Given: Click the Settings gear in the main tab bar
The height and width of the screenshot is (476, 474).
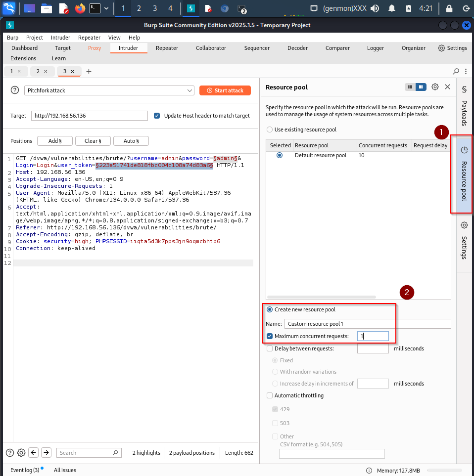Looking at the screenshot, I should 452,48.
